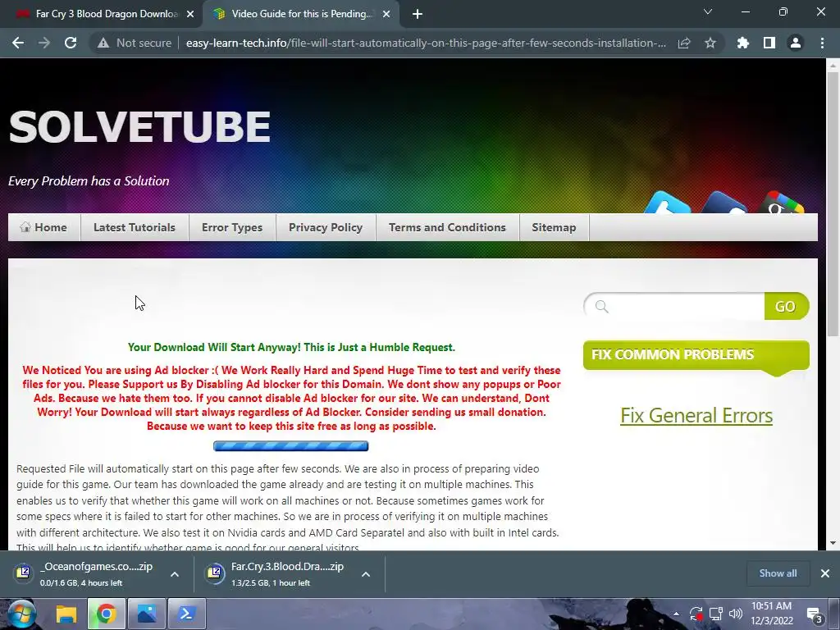Click the SOLVETUBE site logo
This screenshot has width=840, height=630.
pos(139,127)
